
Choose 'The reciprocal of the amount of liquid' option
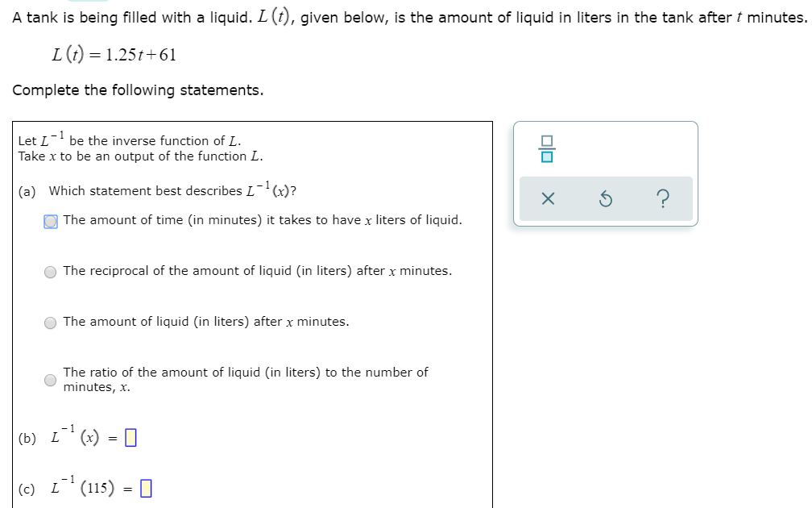point(50,272)
